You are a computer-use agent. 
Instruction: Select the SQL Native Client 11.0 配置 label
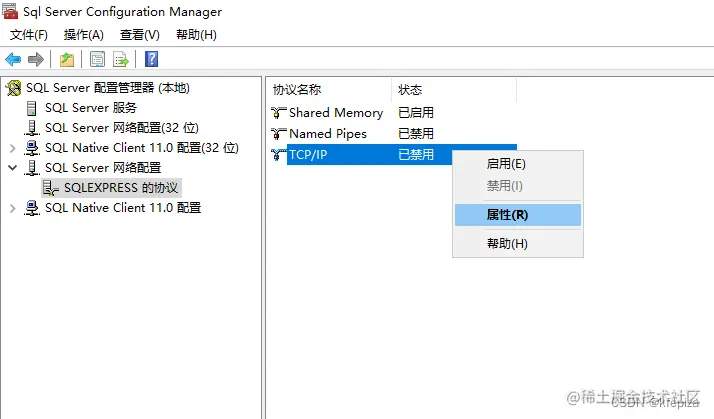pos(123,208)
